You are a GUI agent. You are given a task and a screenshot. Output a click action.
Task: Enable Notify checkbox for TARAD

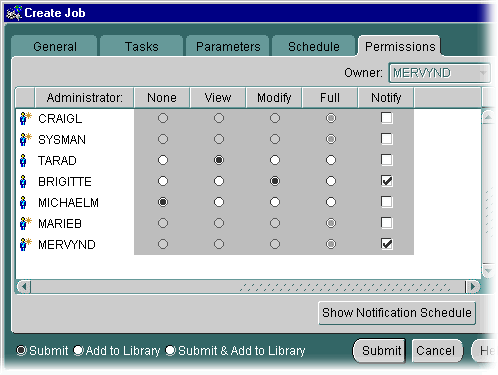coord(387,160)
